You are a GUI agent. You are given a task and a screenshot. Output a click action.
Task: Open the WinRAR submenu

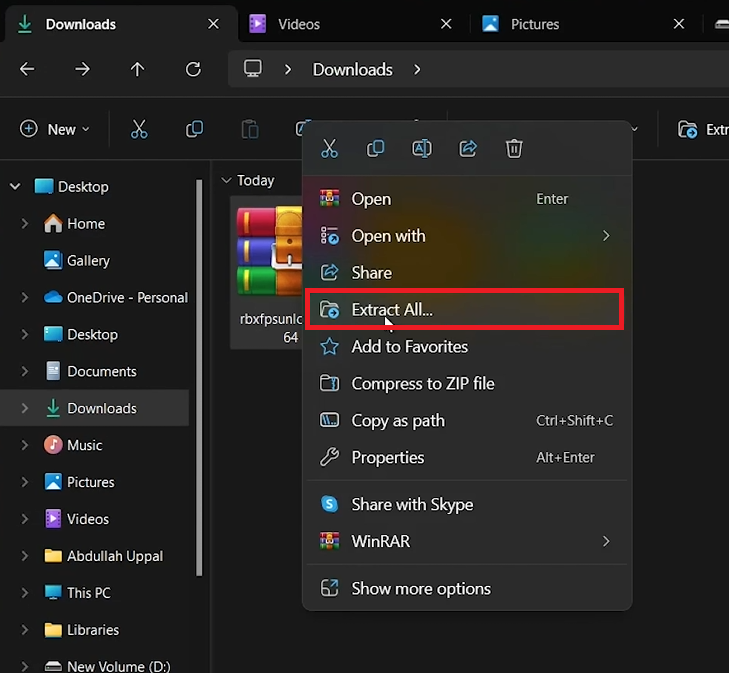click(466, 541)
